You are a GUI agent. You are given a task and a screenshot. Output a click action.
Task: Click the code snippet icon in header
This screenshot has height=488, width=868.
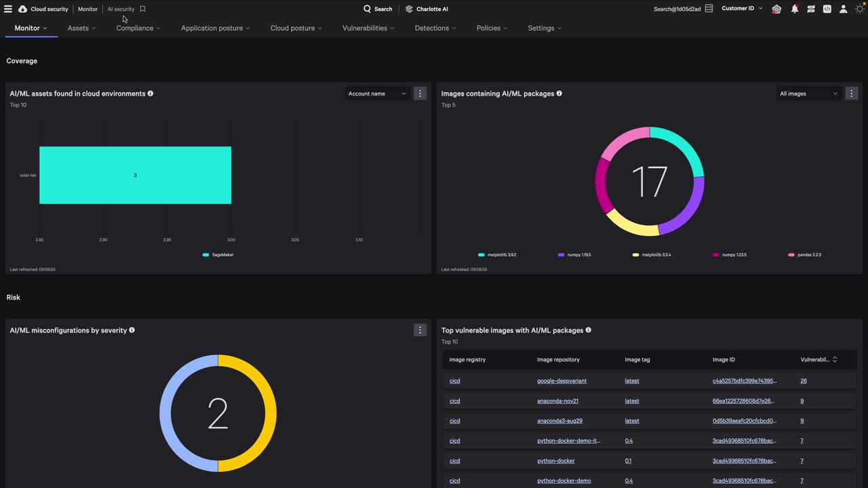(x=827, y=9)
